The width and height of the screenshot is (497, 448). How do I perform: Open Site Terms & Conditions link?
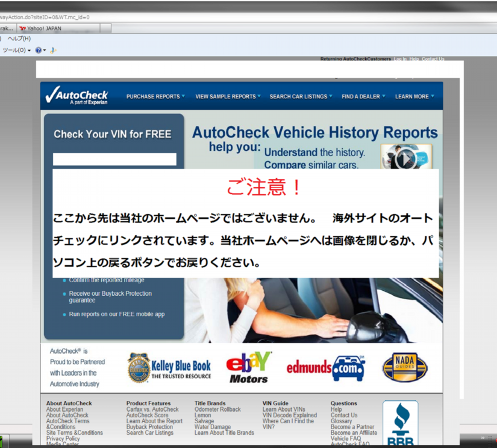coord(75,433)
